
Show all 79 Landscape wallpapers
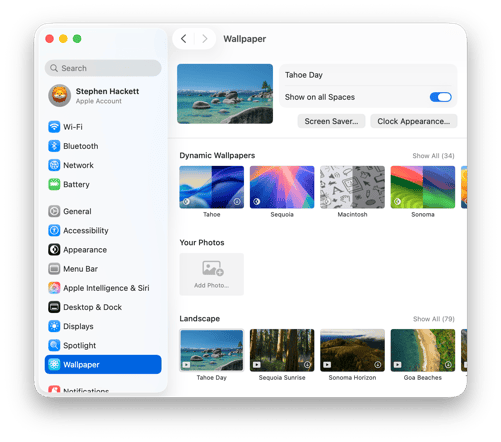433,319
